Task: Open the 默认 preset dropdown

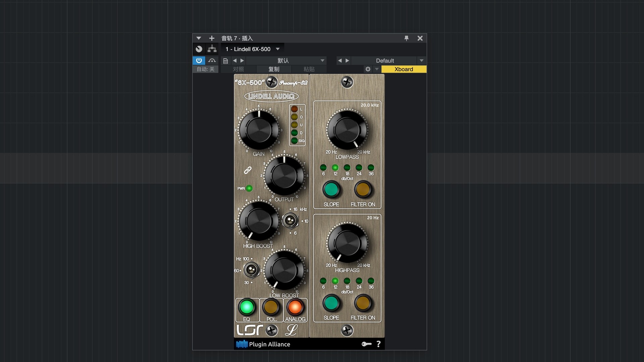Action: pos(286,61)
